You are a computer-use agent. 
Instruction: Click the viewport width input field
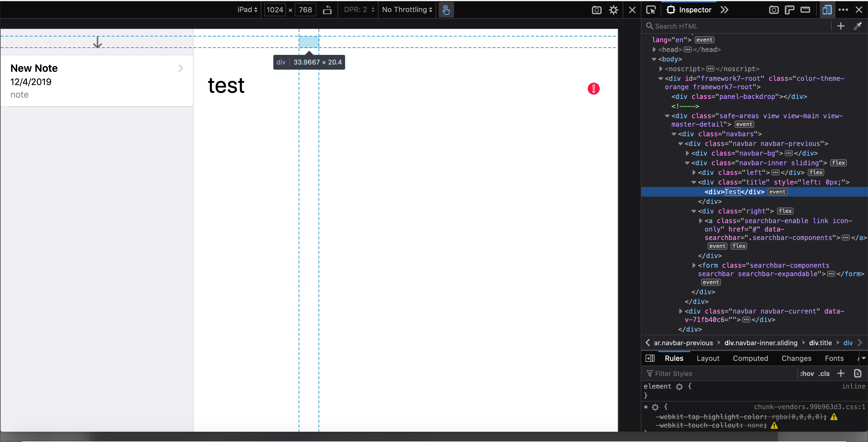click(x=276, y=10)
